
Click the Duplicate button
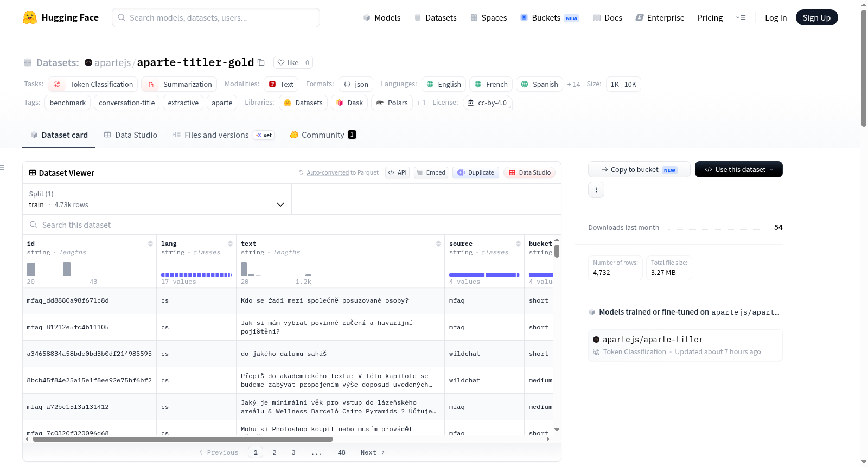(476, 172)
